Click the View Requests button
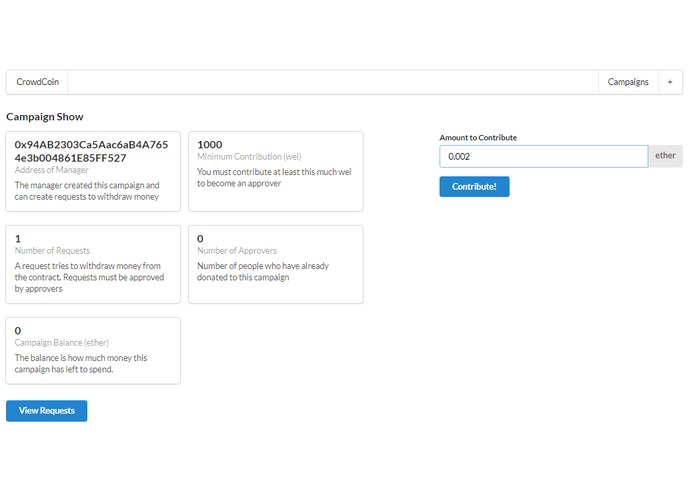Viewport: 695px width, 494px height. (x=47, y=411)
